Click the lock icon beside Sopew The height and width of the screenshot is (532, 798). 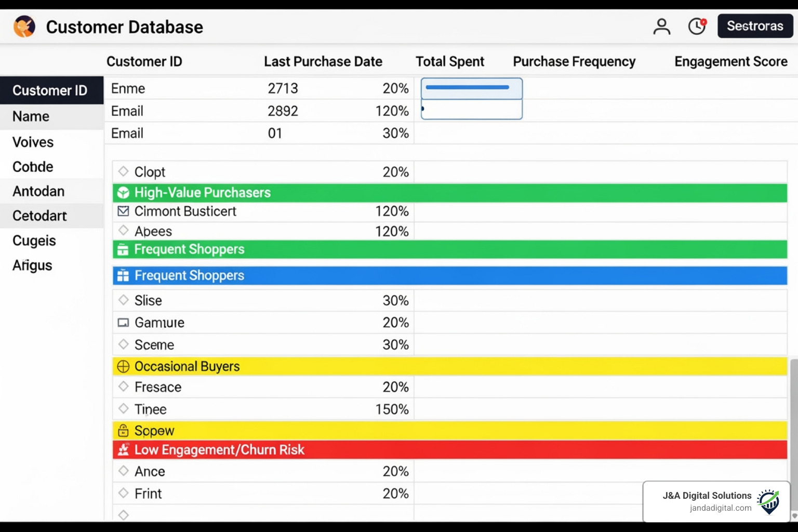[x=123, y=430]
